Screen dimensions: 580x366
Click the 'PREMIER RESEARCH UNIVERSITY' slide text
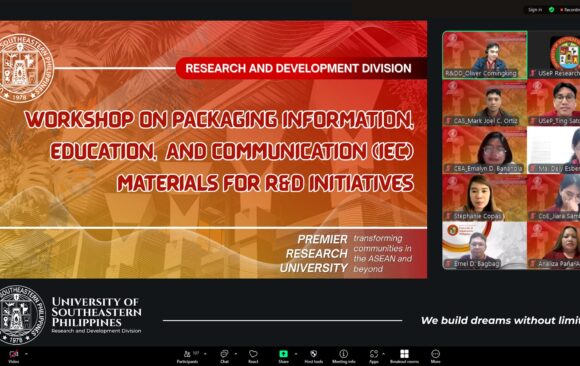(x=314, y=253)
